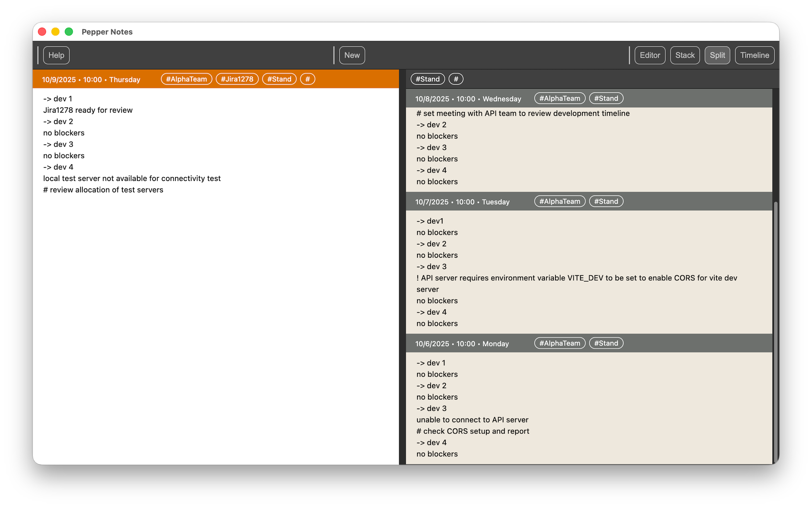Switch to Stack view

685,55
